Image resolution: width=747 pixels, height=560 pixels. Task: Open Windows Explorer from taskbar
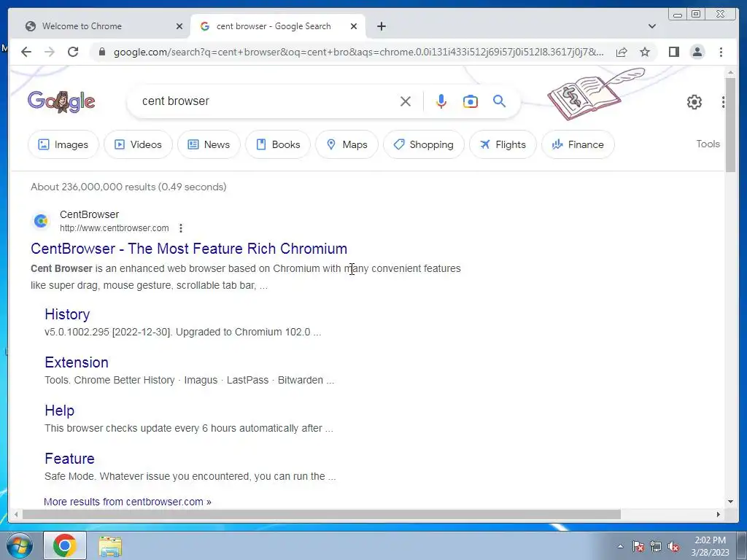click(110, 546)
